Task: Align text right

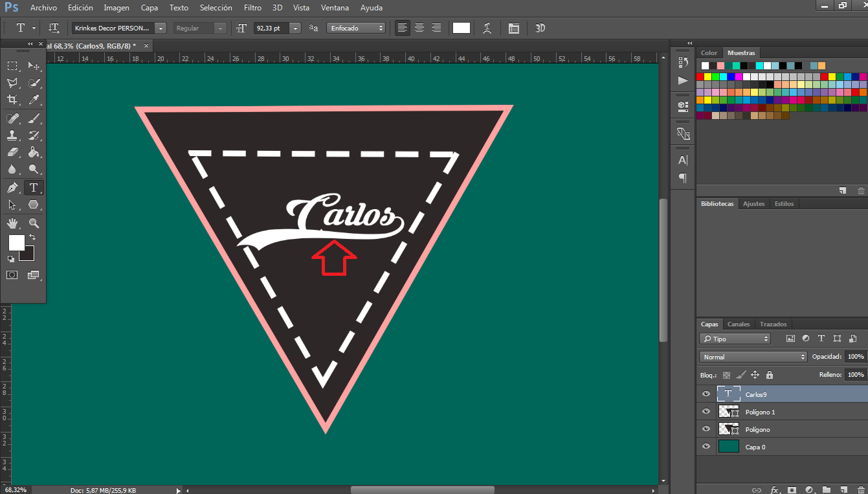Action: (x=436, y=28)
